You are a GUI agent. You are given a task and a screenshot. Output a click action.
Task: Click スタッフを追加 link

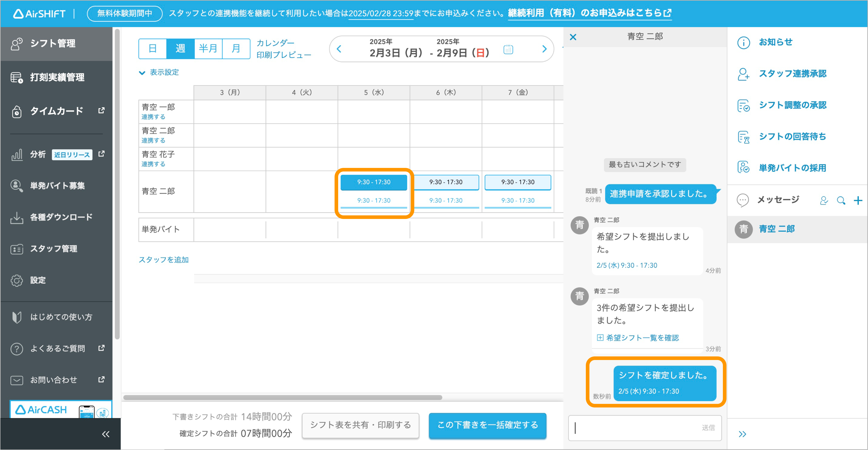(x=163, y=260)
